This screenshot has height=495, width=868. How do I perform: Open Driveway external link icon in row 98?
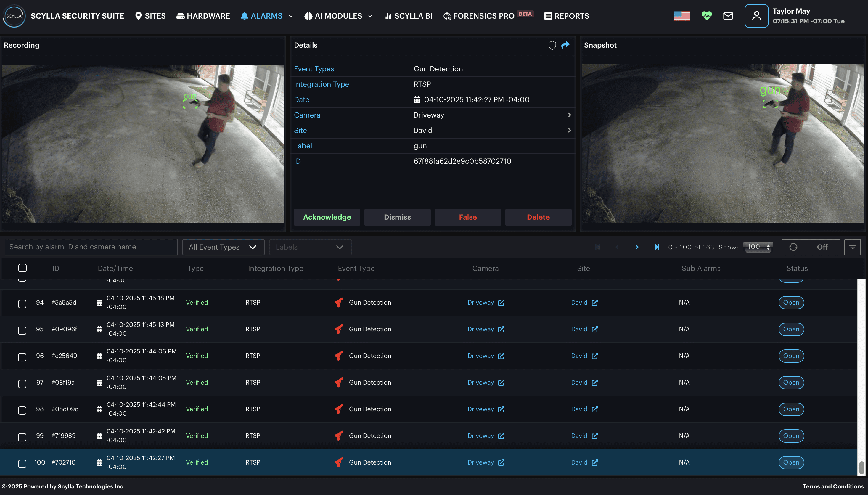(x=501, y=409)
